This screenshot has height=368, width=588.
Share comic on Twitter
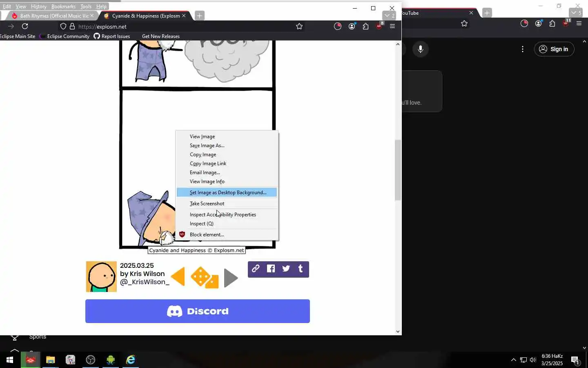click(x=286, y=269)
